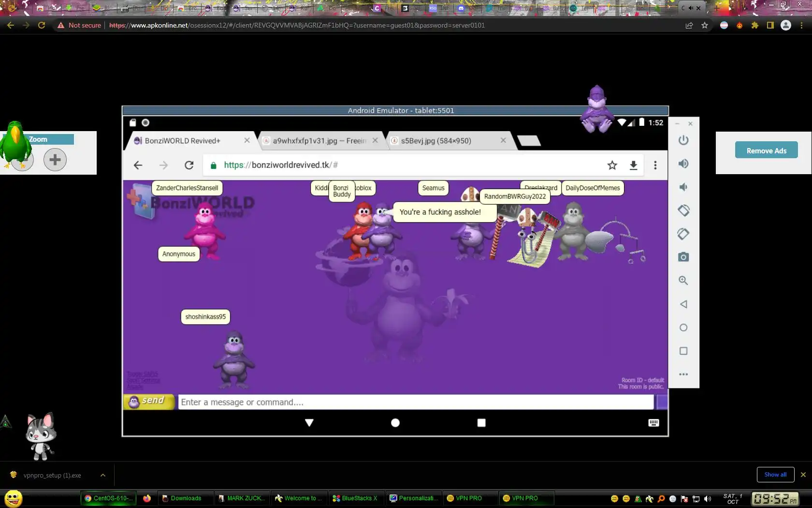This screenshot has height=508, width=812.
Task: Bookmark the BonziWORLD page with the star
Action: pos(612,165)
